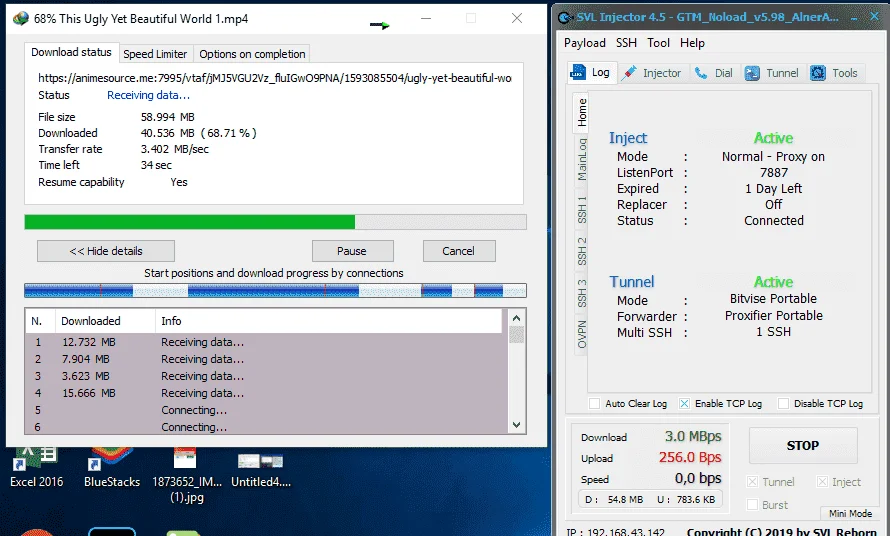Click the Tools gear icon
The height and width of the screenshot is (536, 890).
pos(818,73)
